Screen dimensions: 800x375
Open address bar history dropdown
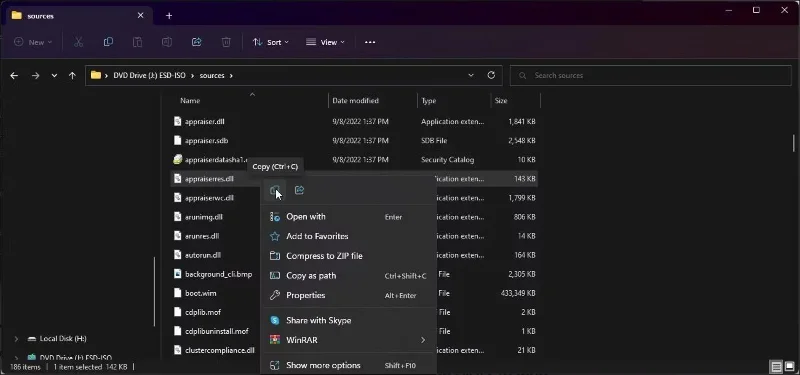point(470,76)
